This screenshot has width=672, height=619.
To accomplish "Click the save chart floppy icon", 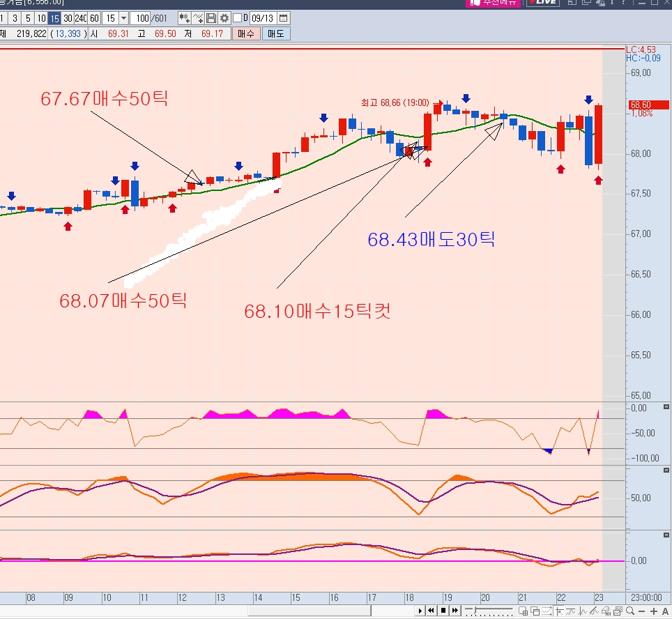I will (211, 18).
